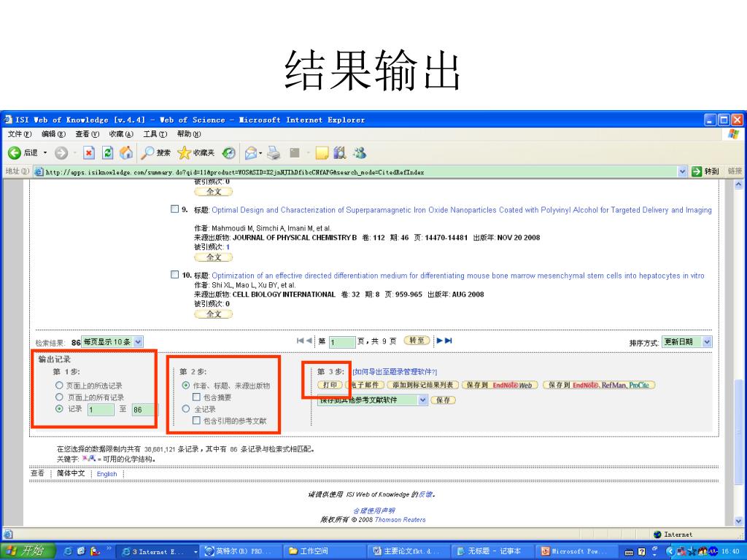Enable the 包含摘要 checkbox
The image size is (747, 560).
point(196,397)
